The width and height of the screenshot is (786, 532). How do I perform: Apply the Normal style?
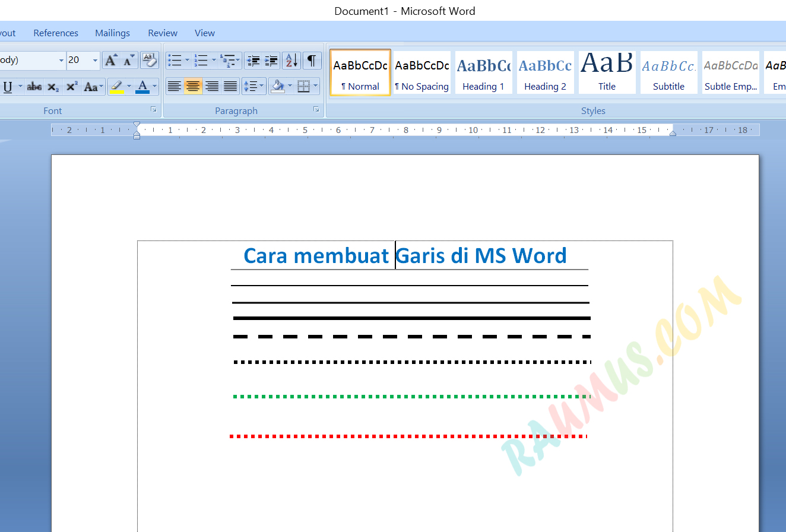click(x=360, y=72)
